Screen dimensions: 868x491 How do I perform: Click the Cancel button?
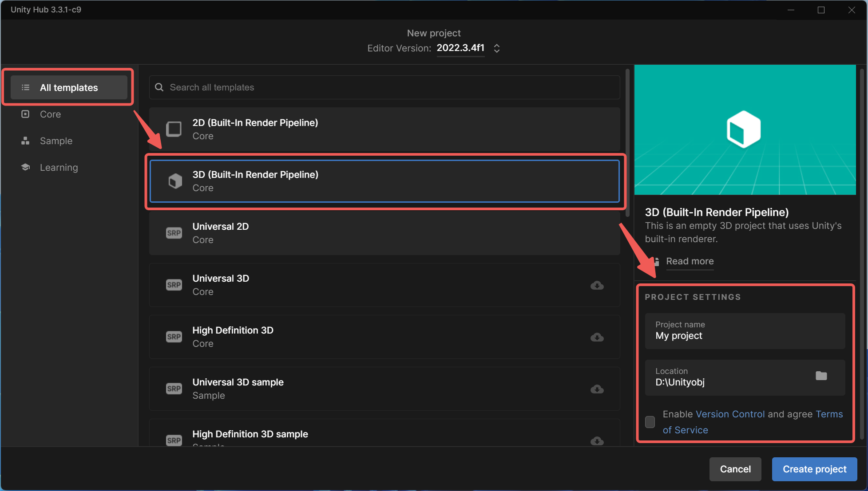click(x=735, y=469)
